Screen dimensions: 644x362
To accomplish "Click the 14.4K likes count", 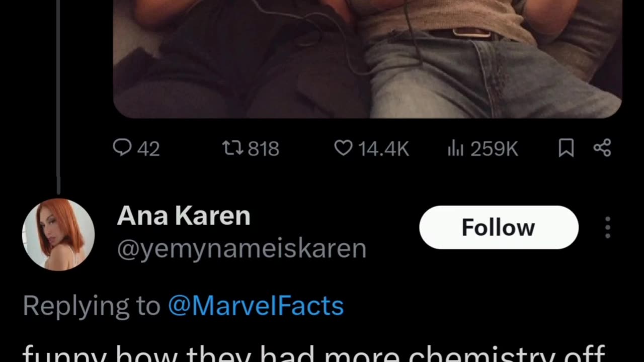I will 383,149.
